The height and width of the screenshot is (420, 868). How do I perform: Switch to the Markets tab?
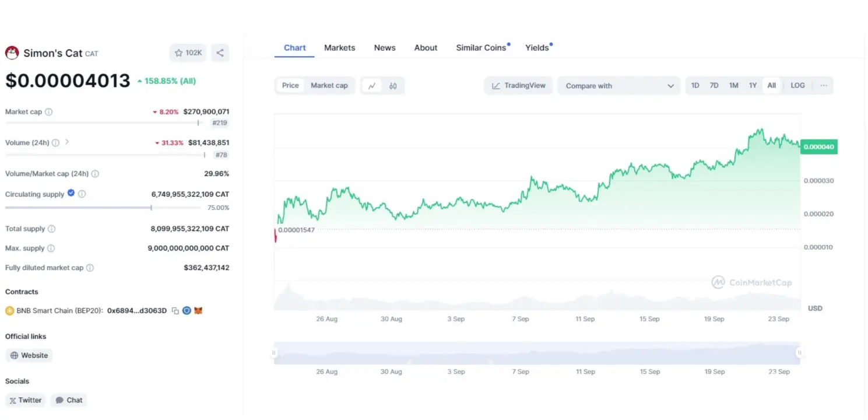pyautogui.click(x=339, y=48)
